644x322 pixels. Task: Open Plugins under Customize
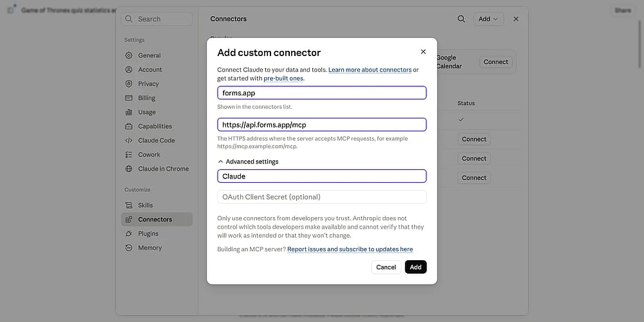[157, 234]
